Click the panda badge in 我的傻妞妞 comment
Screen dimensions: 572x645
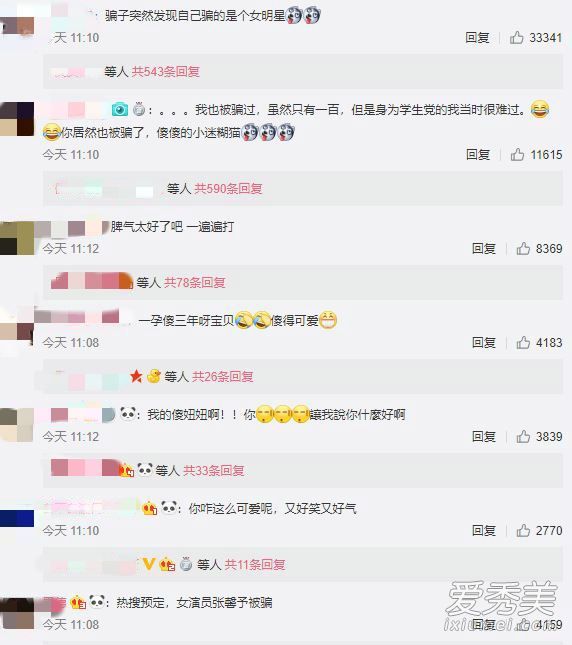(x=128, y=413)
